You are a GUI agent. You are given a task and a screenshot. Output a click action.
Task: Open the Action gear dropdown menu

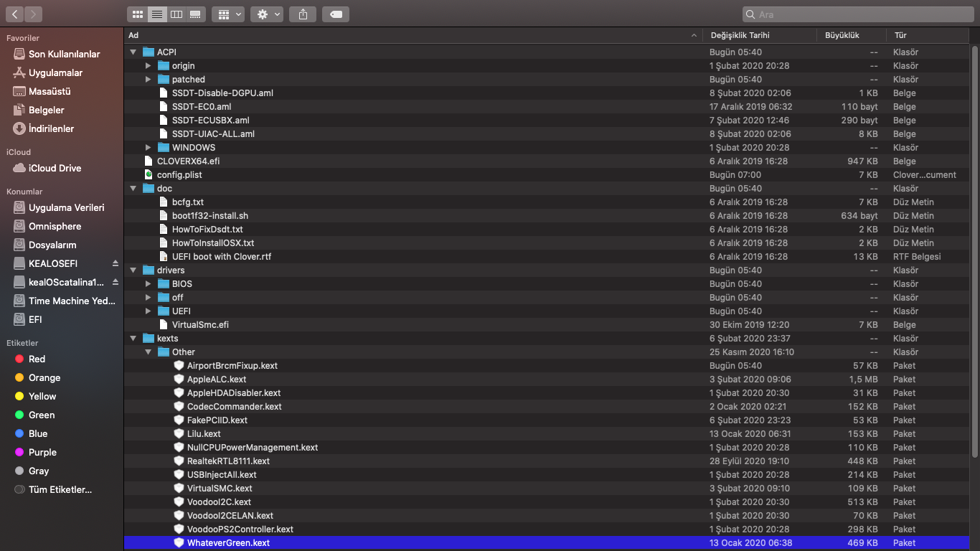[266, 14]
